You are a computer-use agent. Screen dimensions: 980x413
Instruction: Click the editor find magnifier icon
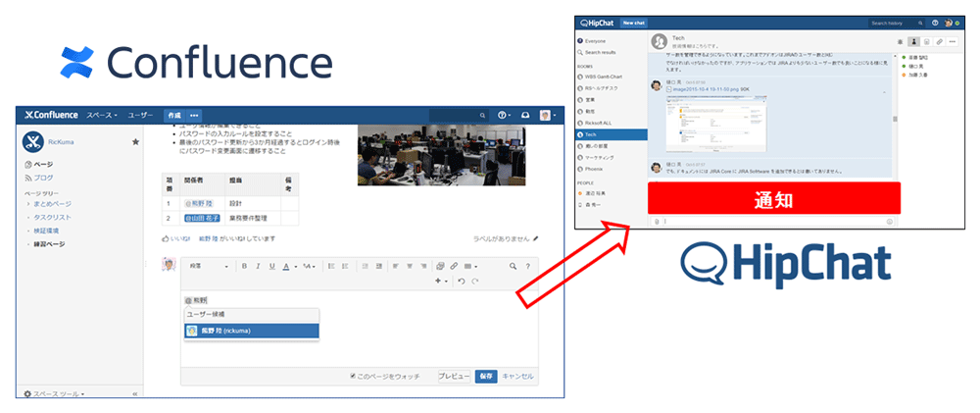514,266
